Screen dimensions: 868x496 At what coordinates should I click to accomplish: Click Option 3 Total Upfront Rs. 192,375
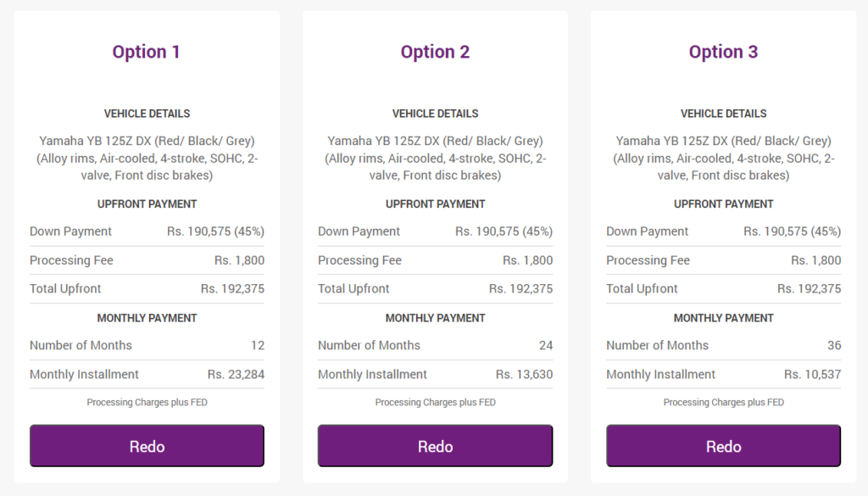810,288
